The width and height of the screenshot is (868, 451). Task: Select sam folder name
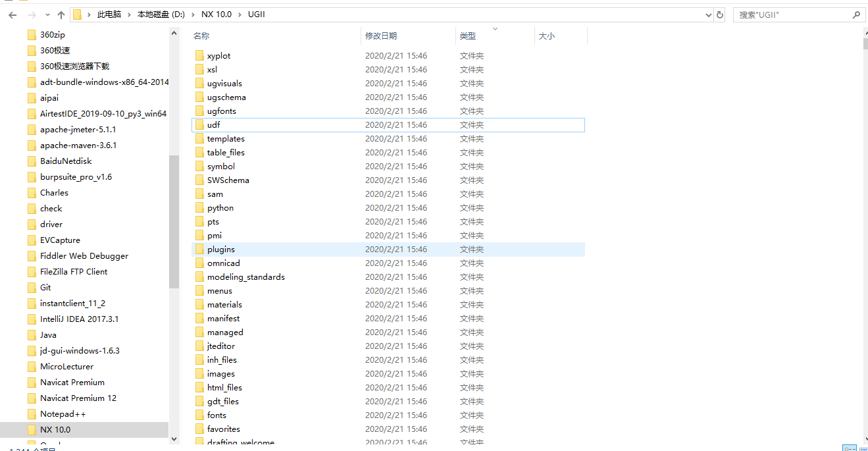215,194
